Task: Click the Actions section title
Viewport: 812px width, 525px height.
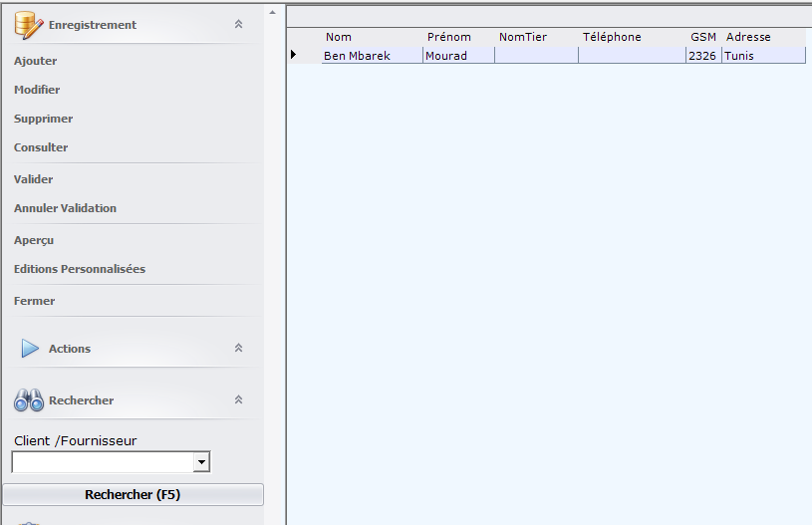Action: pyautogui.click(x=70, y=349)
